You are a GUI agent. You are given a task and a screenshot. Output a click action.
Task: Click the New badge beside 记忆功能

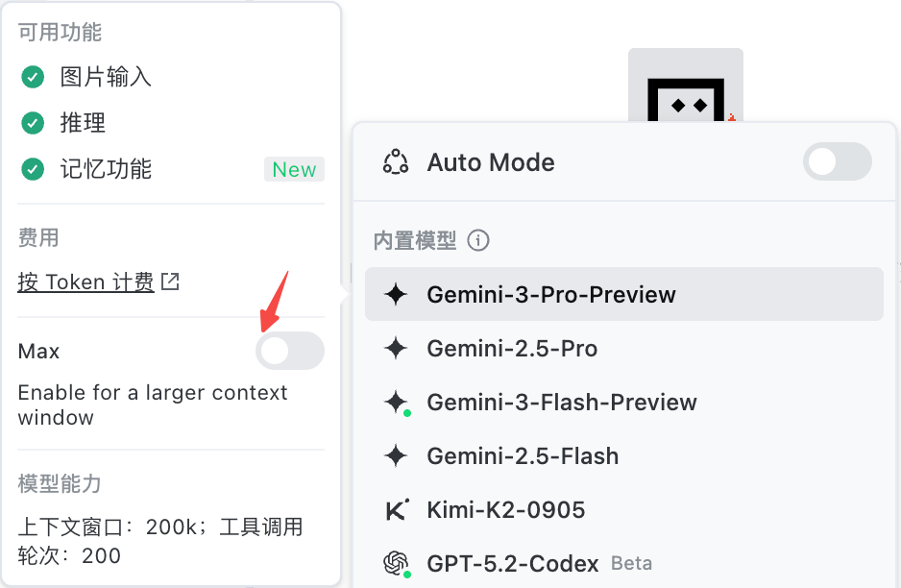pyautogui.click(x=294, y=170)
